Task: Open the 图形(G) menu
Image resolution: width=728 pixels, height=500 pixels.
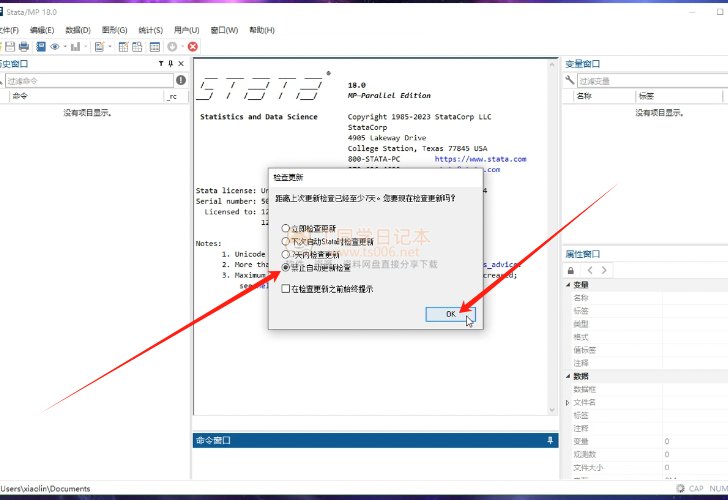Action: 114,30
